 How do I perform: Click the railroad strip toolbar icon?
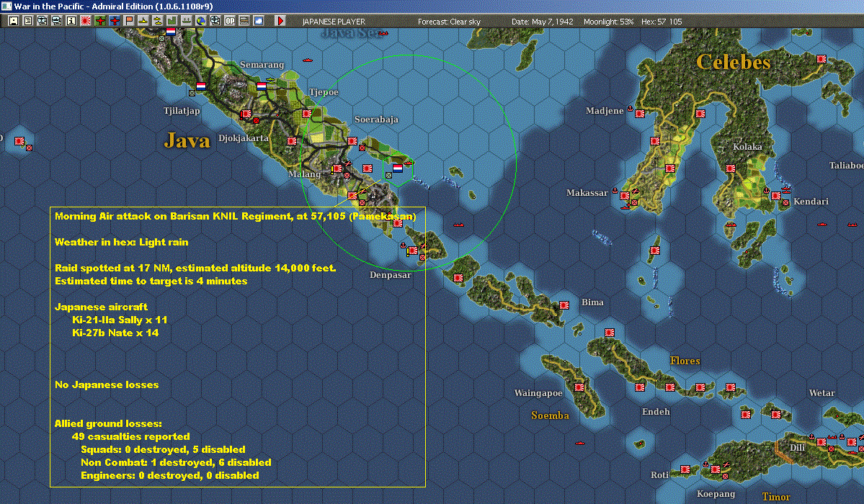(x=244, y=20)
